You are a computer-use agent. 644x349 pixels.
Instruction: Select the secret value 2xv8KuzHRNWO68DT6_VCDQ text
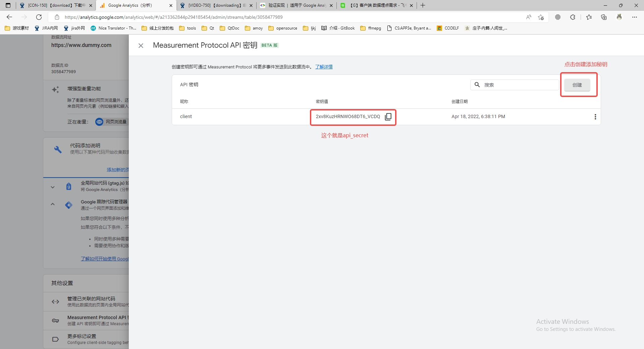point(348,116)
